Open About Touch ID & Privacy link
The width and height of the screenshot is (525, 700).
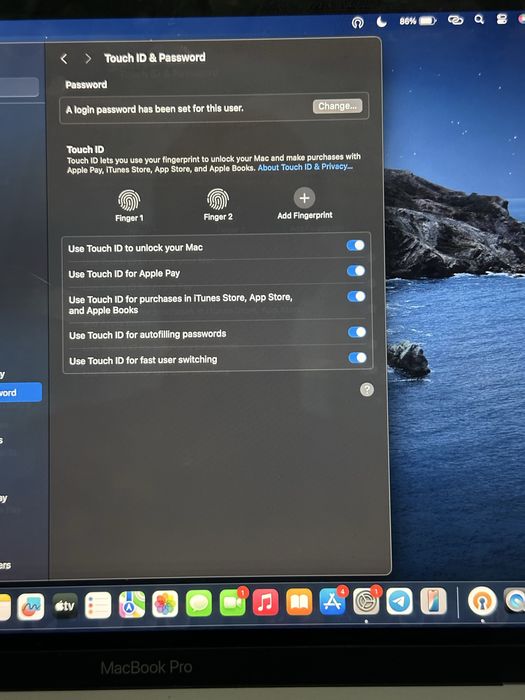click(x=305, y=167)
